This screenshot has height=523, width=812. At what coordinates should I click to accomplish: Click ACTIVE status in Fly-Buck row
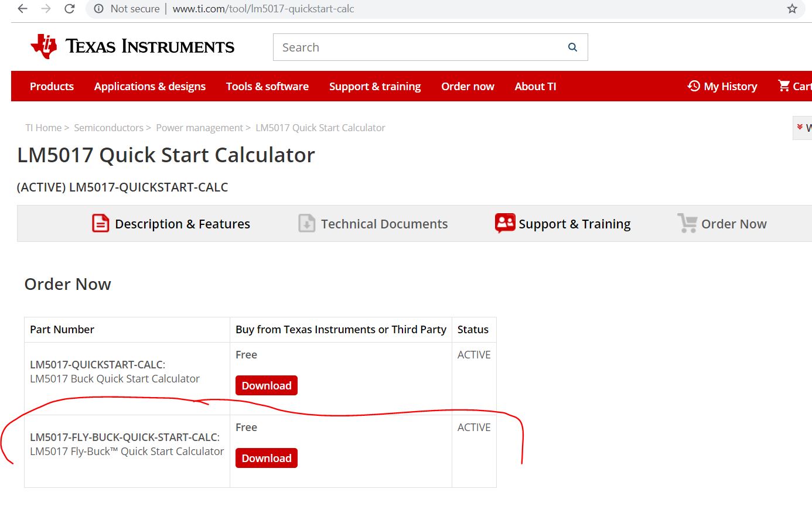[x=474, y=428]
